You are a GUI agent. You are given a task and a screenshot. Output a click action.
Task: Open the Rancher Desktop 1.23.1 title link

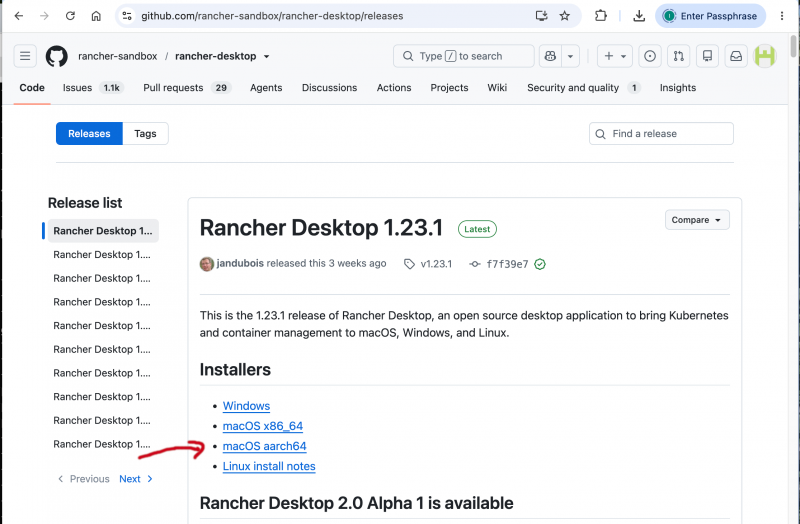pos(321,228)
